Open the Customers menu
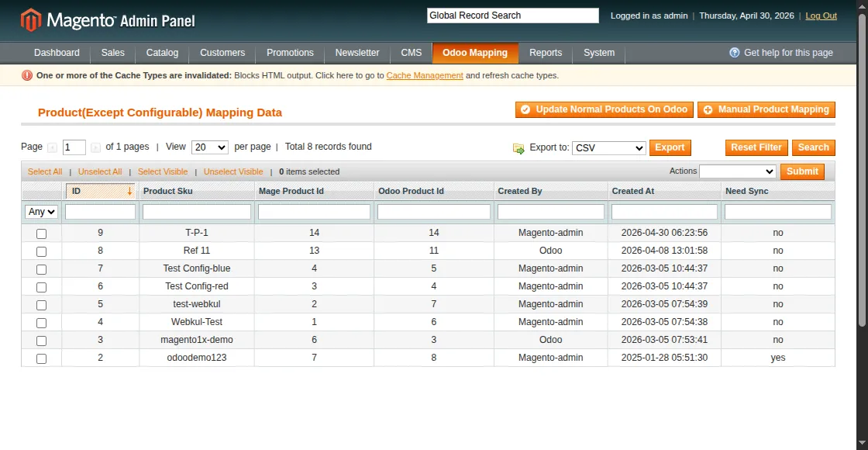The image size is (868, 450). pyautogui.click(x=222, y=53)
